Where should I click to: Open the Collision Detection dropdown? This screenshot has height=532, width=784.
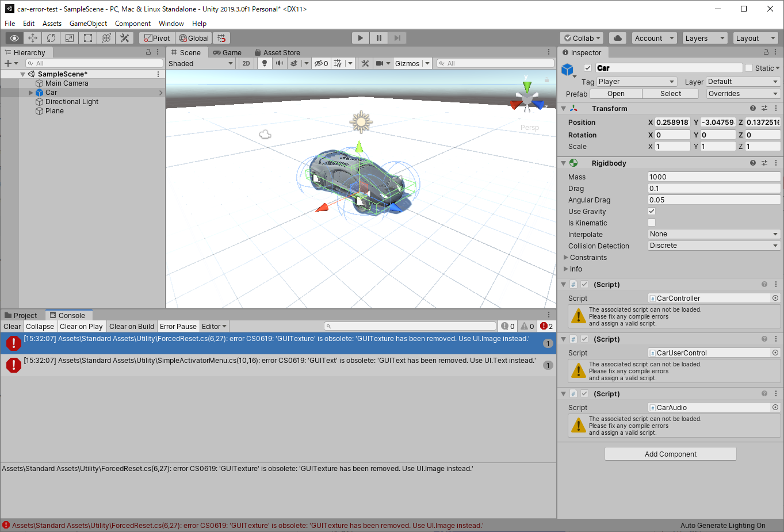pos(714,246)
